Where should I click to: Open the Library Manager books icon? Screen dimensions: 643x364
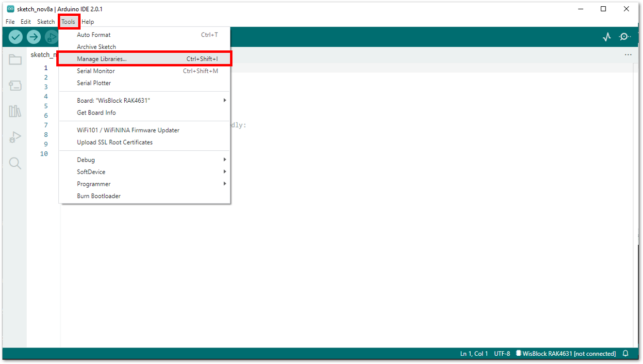(15, 111)
